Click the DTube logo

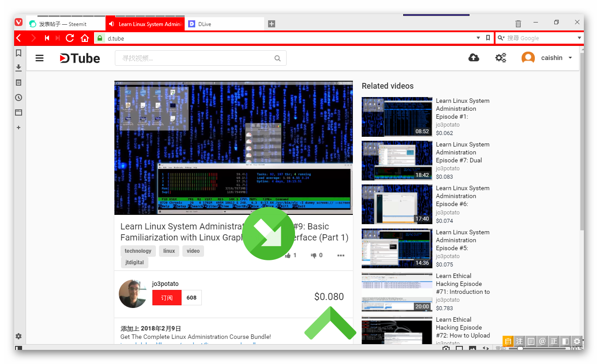[80, 58]
